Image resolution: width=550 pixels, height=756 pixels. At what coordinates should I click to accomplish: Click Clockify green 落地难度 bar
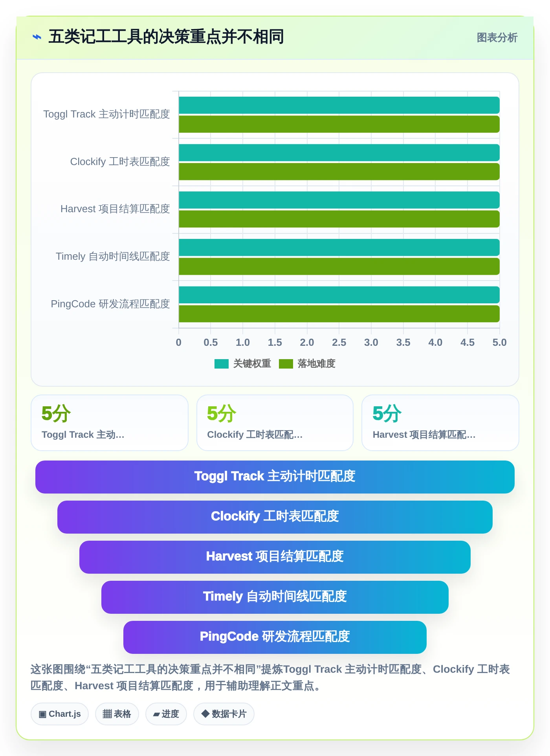(x=339, y=172)
